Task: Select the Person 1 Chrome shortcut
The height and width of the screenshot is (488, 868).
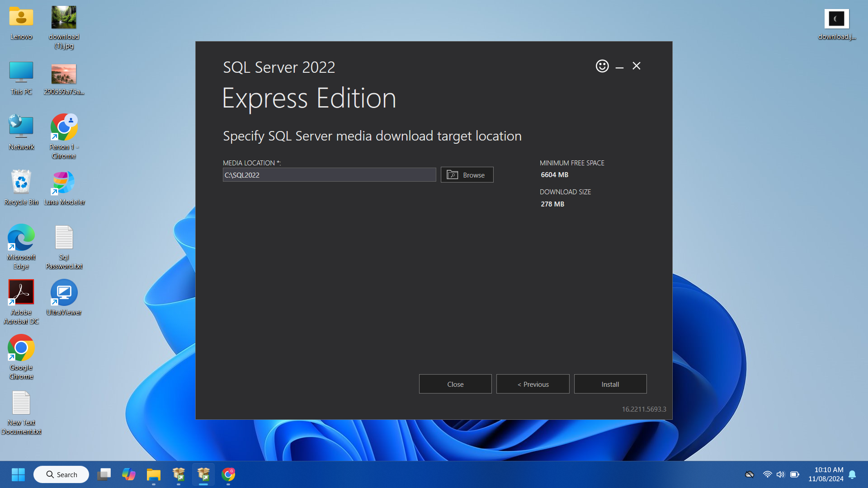Action: pyautogui.click(x=64, y=128)
